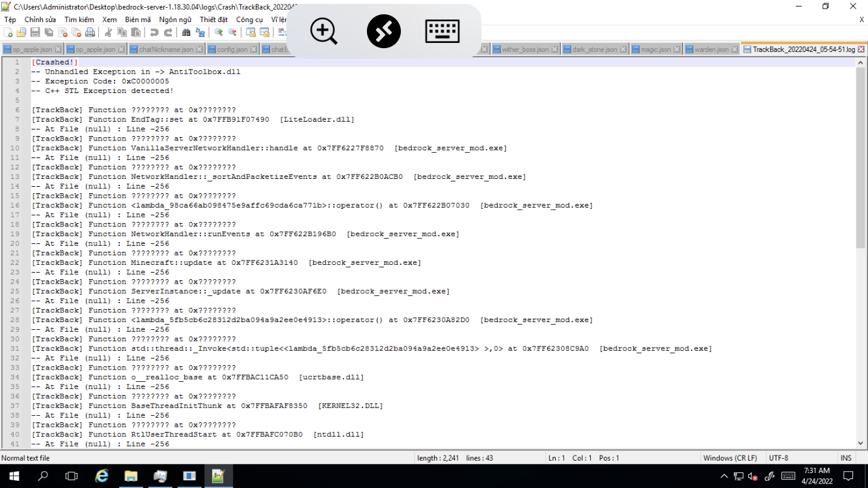868x488 pixels.
Task: Select the Cut (scissors) icon
Action: tap(108, 33)
